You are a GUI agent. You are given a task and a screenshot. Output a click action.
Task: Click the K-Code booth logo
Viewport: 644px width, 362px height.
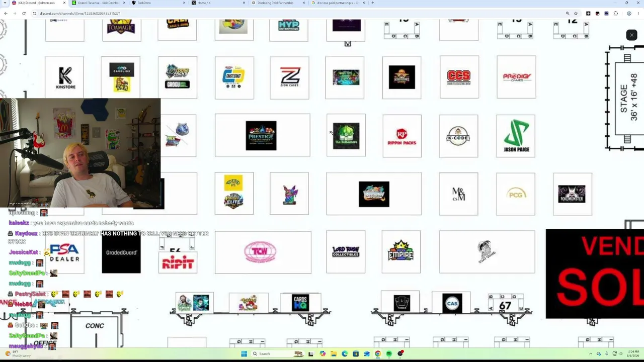[x=458, y=136]
